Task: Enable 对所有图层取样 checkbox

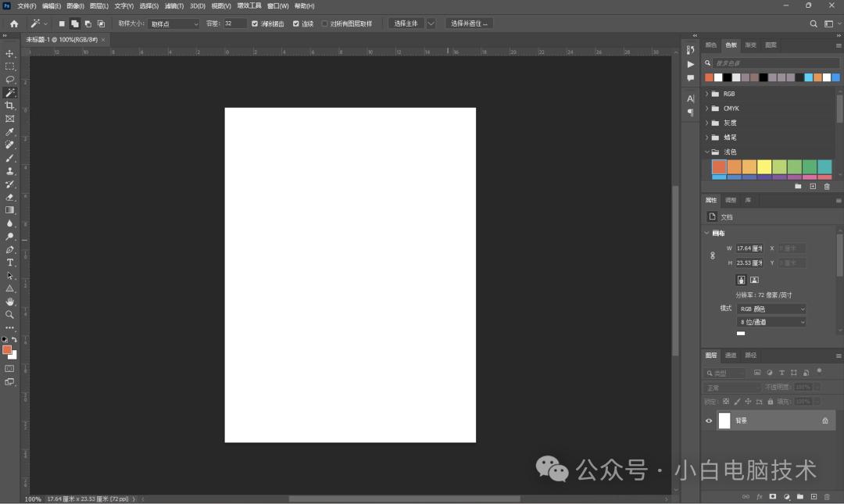Action: pyautogui.click(x=324, y=23)
